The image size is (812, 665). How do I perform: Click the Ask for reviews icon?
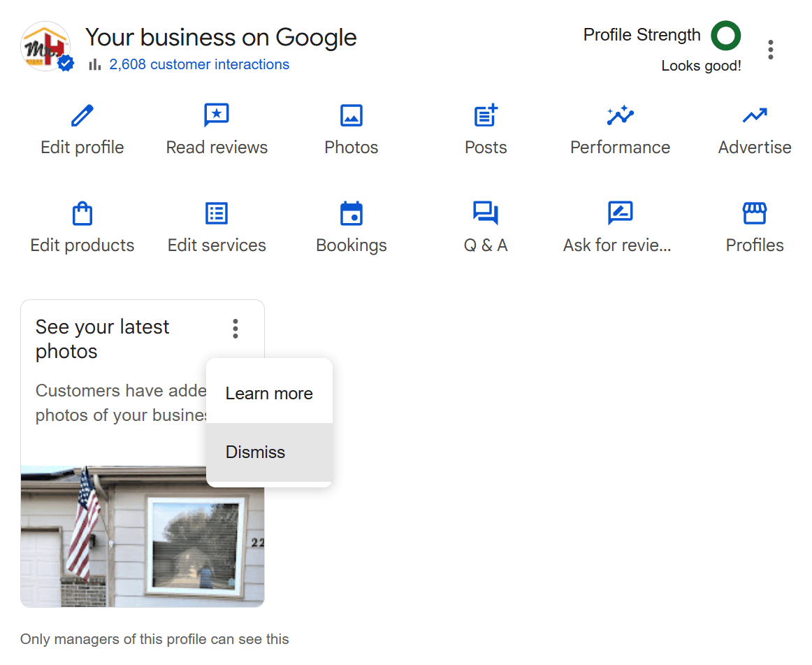click(620, 213)
